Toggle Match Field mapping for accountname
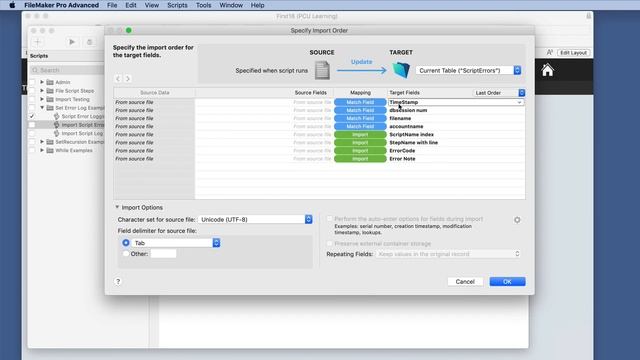Image resolution: width=640 pixels, height=360 pixels. (360, 127)
